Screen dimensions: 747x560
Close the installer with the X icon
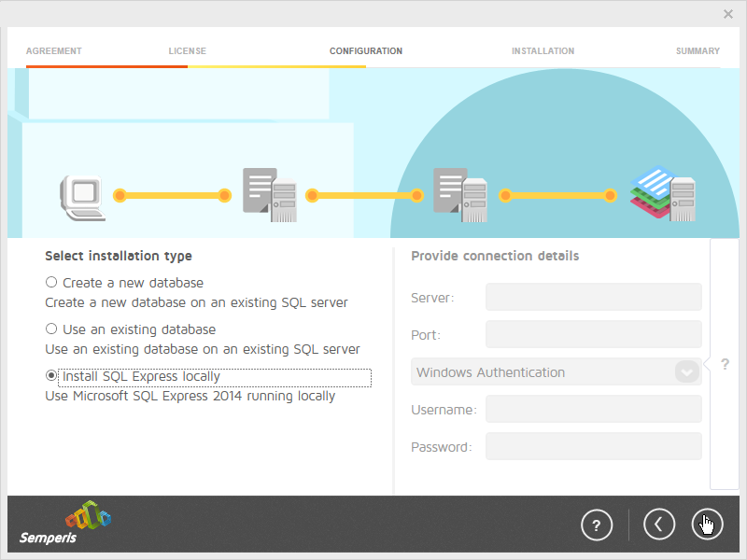[x=728, y=14]
